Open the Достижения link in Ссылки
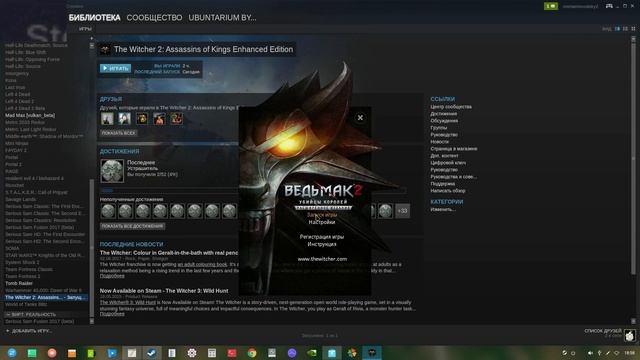The height and width of the screenshot is (360, 640). pyautogui.click(x=444, y=114)
